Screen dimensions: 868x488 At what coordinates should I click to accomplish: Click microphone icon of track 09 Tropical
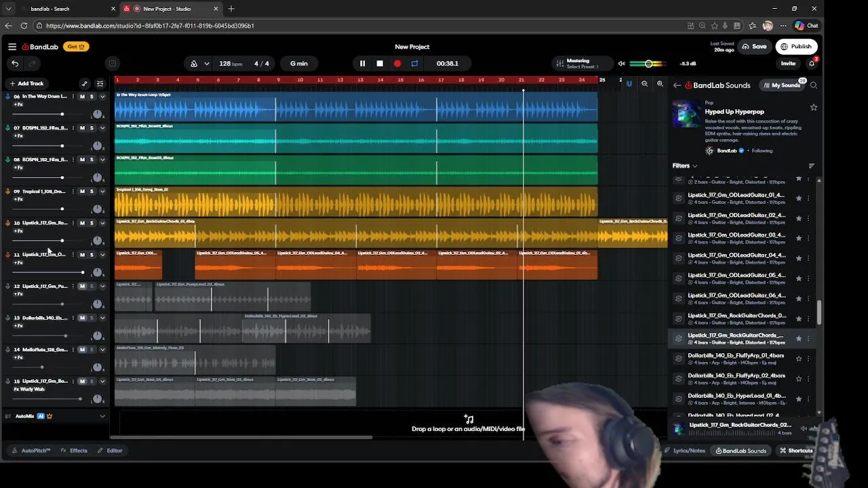click(x=8, y=192)
